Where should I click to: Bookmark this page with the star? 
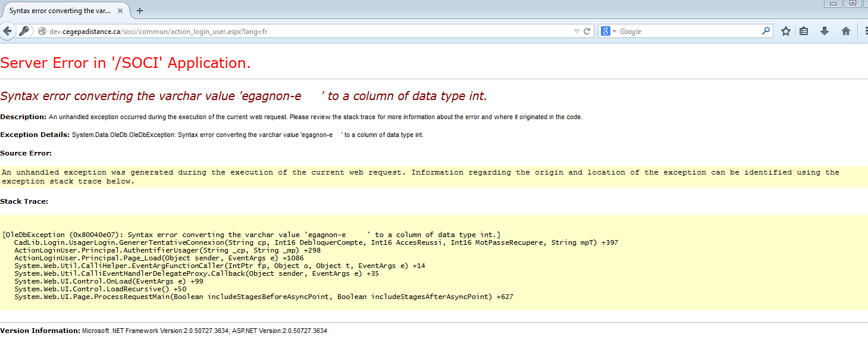tap(786, 31)
